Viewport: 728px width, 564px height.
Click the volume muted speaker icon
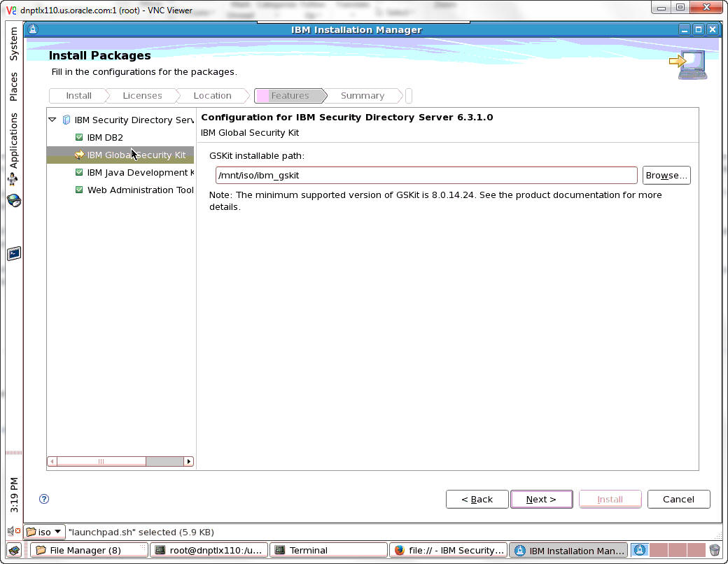(x=13, y=531)
